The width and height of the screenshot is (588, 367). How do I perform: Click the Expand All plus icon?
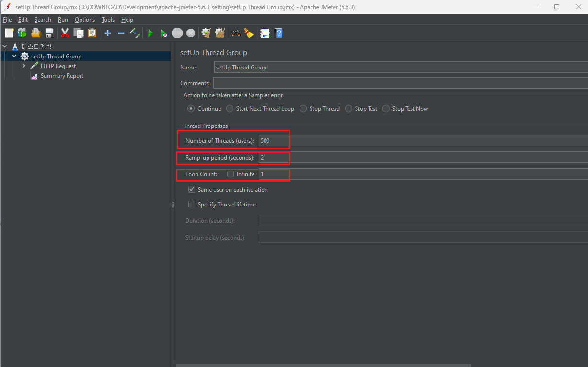[108, 33]
